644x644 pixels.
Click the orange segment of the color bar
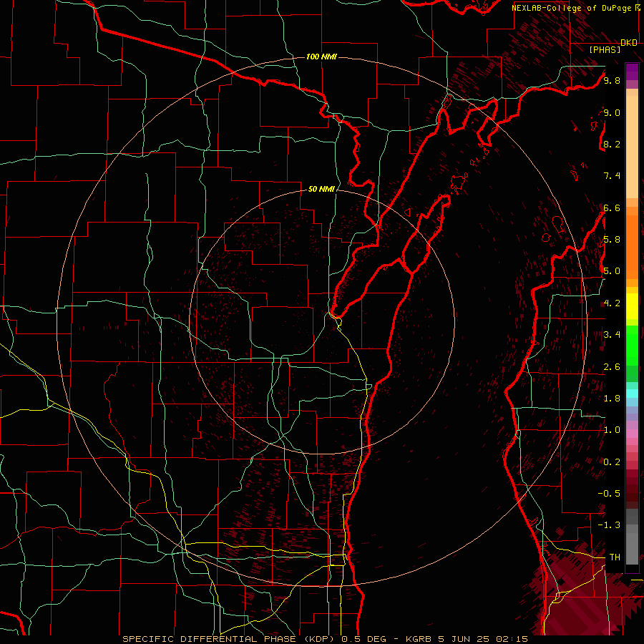pyautogui.click(x=632, y=246)
